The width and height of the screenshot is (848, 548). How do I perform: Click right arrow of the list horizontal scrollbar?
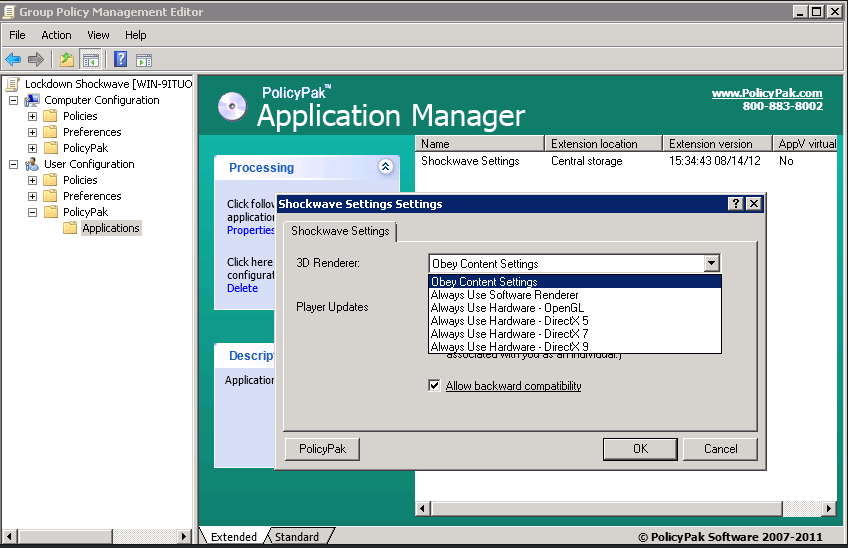pos(829,509)
